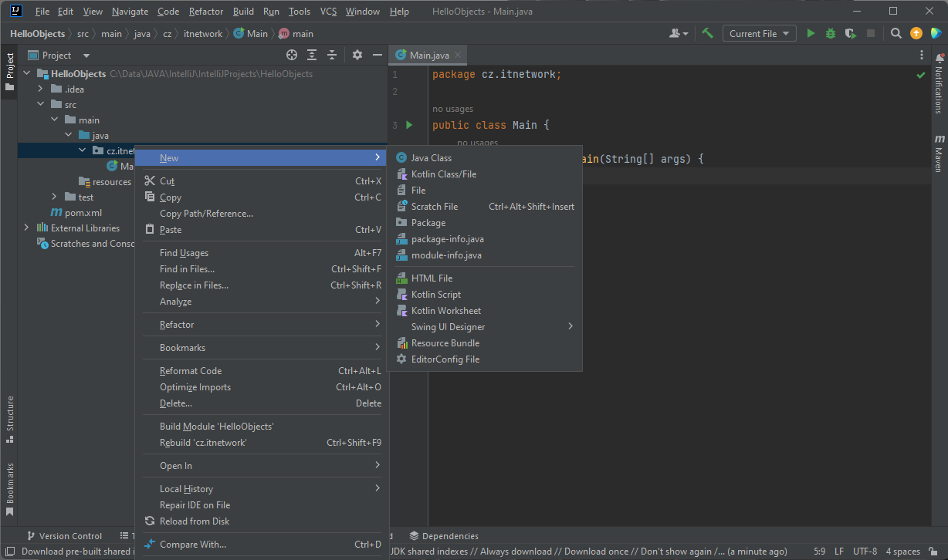
Task: Click the 5:9 caret position indicator
Action: [819, 552]
